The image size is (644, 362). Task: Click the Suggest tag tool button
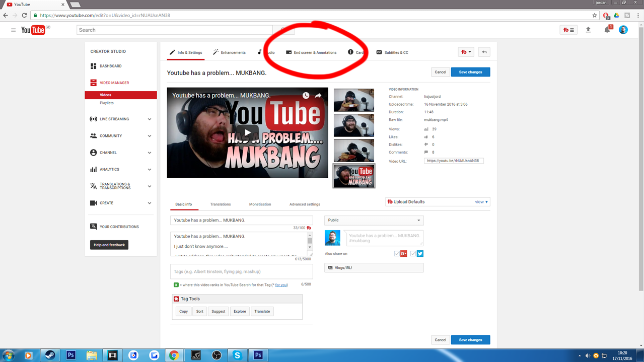click(x=218, y=312)
